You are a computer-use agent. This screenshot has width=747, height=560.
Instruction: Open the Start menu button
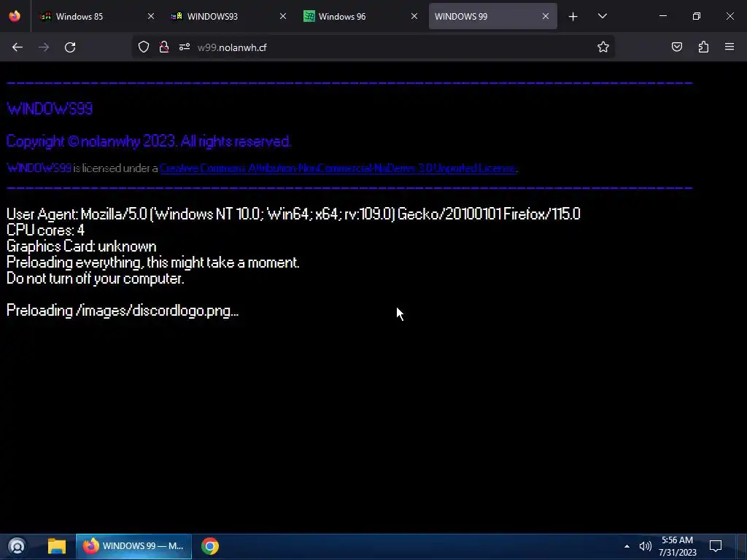coord(17,546)
